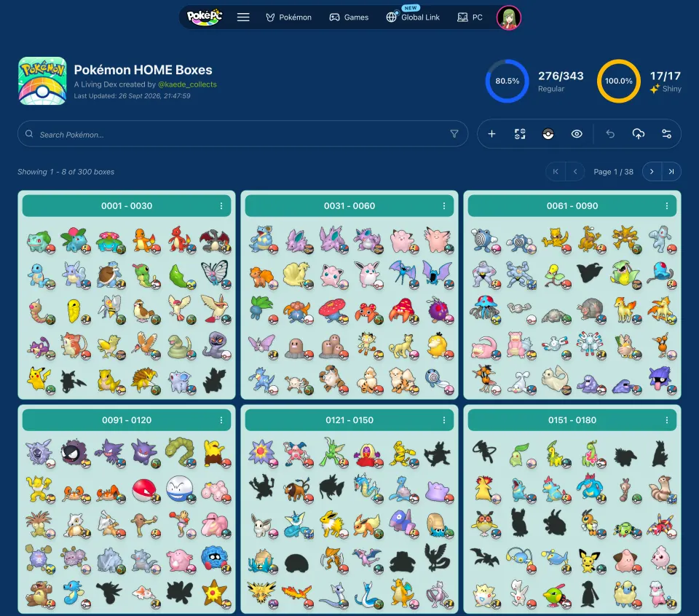Open options menu for box 0091 - 0120
This screenshot has width=699, height=616.
click(x=221, y=420)
